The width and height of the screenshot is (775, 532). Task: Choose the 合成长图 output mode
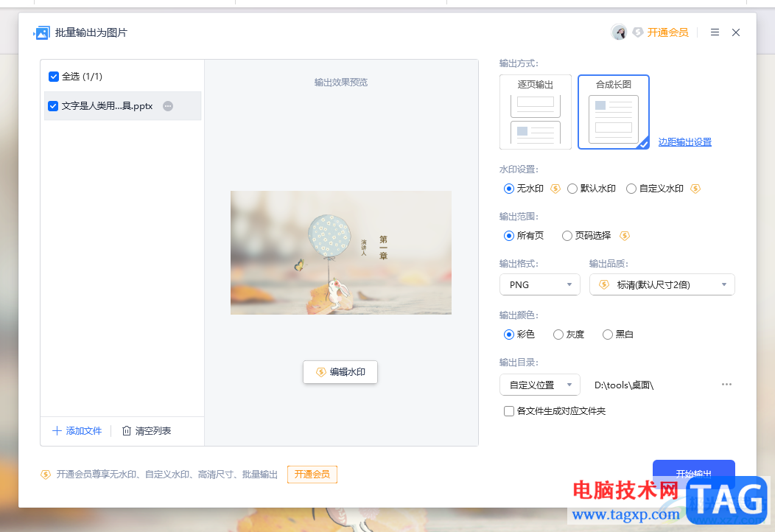(614, 112)
